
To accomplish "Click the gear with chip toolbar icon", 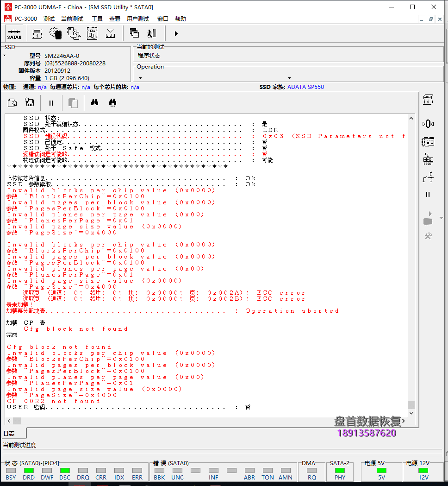I will [x=56, y=33].
